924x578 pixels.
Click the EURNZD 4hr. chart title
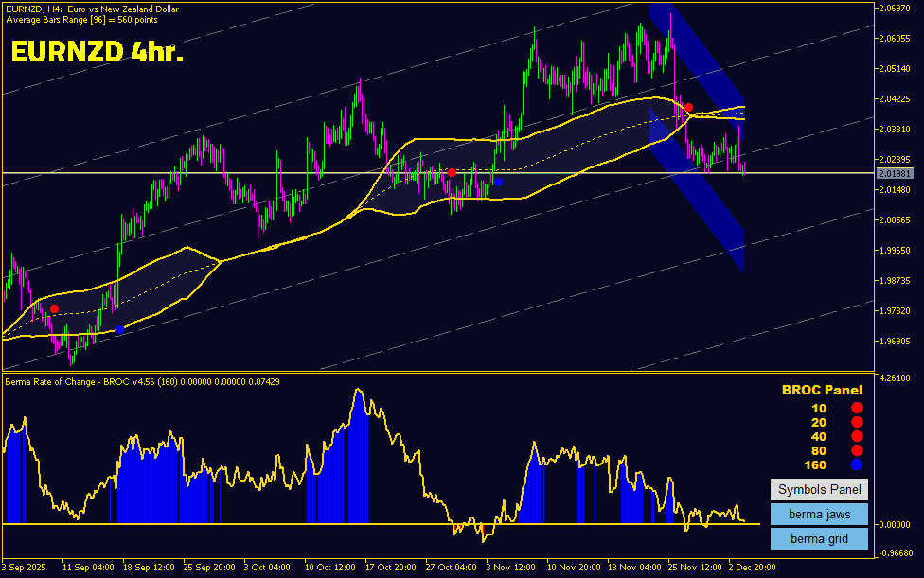pos(98,51)
